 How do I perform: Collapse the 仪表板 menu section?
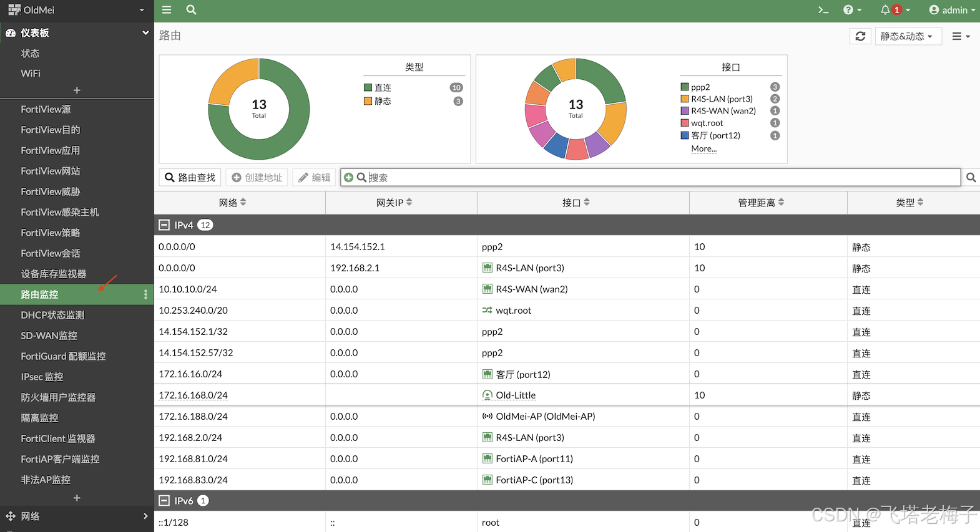tap(77, 32)
